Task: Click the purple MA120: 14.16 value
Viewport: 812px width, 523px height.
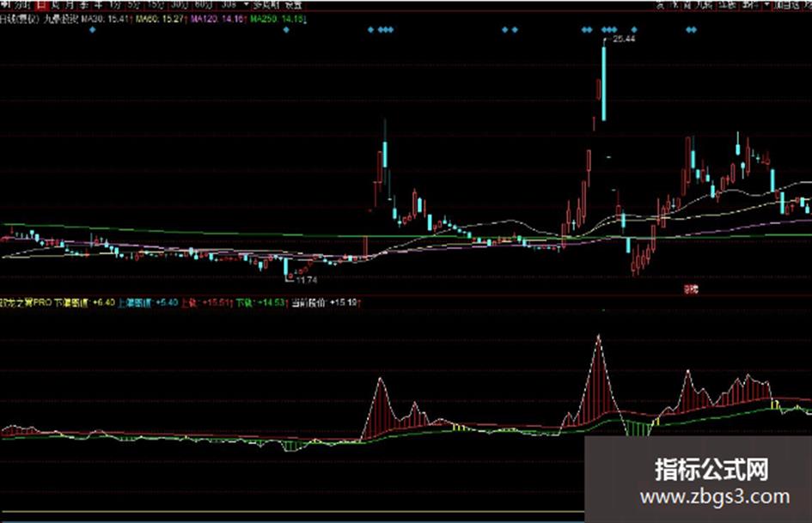Action: click(218, 19)
